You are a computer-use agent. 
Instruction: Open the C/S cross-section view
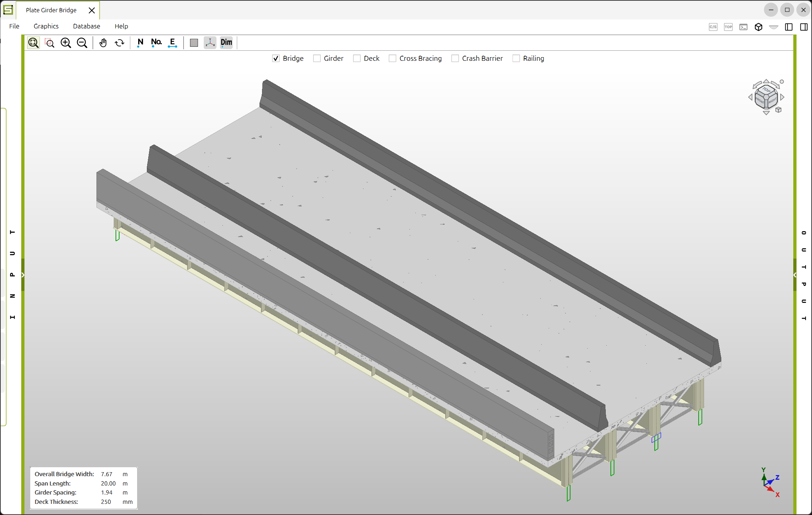click(713, 27)
